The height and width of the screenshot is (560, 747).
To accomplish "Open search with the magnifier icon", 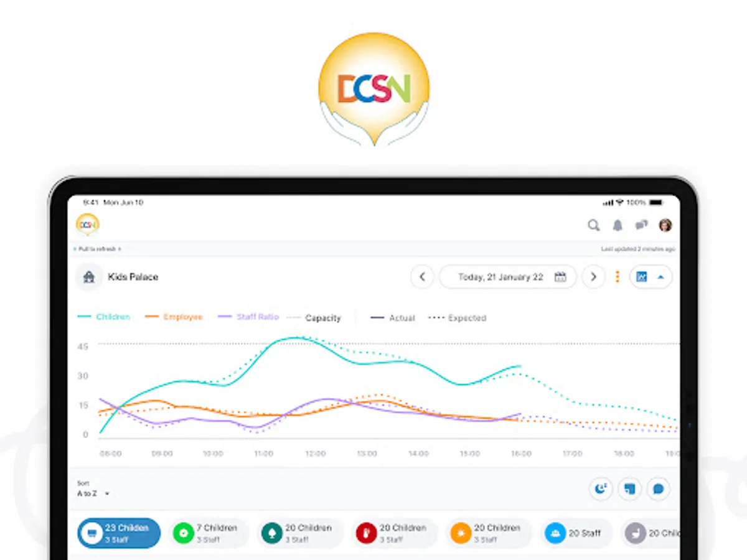I will coord(594,225).
